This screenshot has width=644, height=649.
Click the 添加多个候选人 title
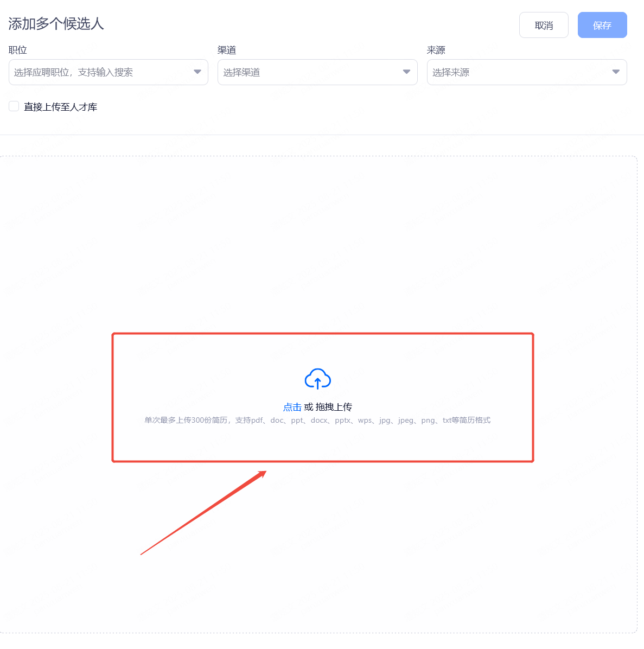tap(56, 23)
